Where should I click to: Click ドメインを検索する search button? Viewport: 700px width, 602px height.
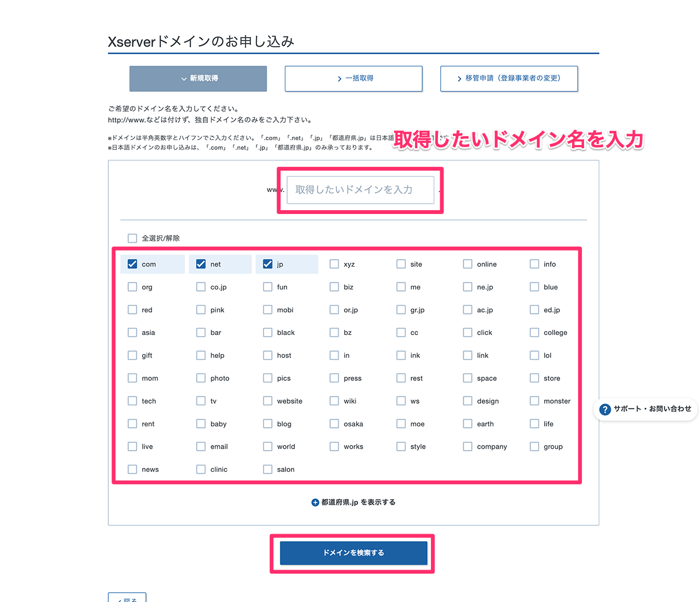click(353, 553)
